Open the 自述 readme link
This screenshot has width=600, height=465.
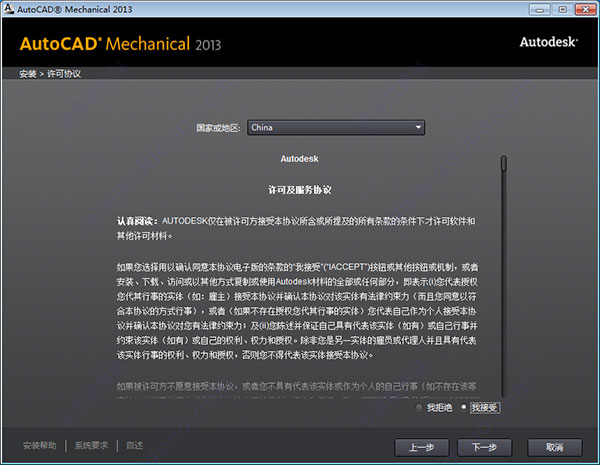pos(135,445)
